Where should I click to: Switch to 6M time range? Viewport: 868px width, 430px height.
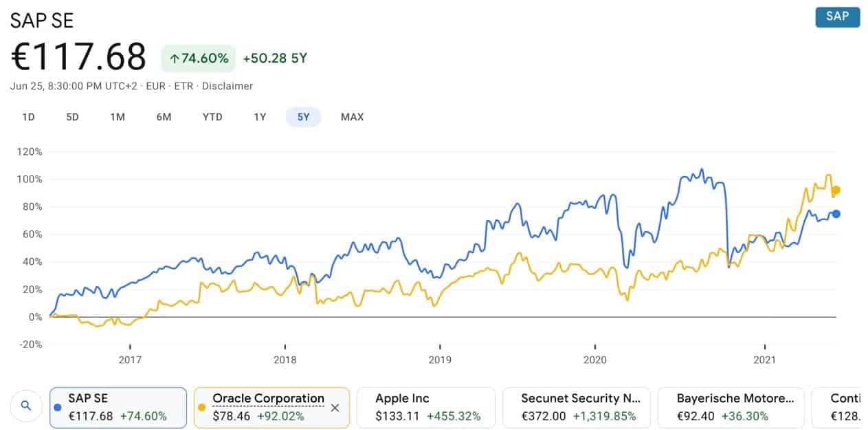164,117
